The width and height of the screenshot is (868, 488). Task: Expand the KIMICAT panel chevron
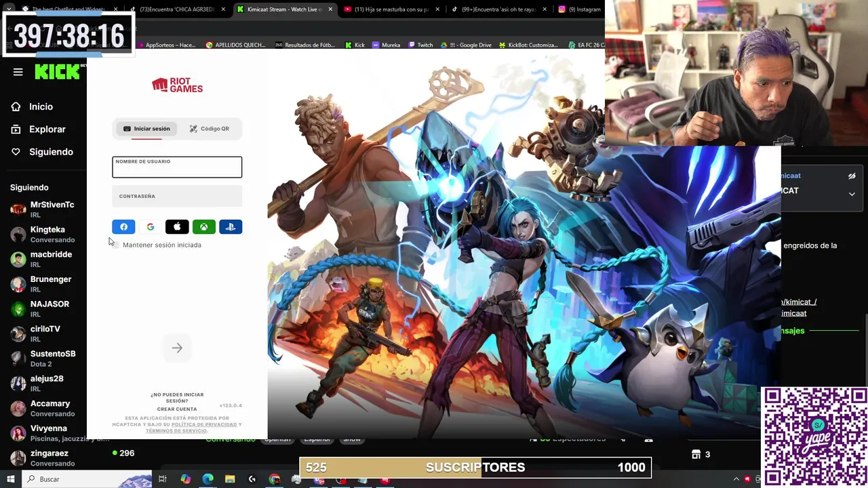pos(852,194)
